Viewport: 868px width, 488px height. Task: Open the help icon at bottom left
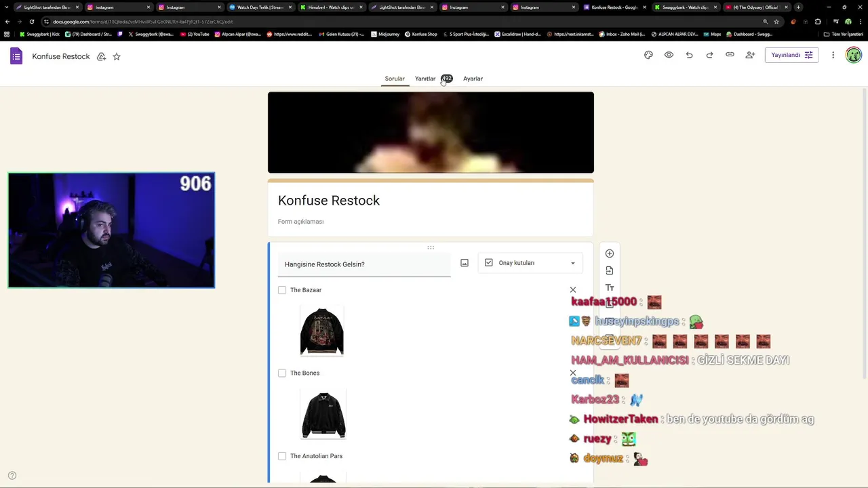12,476
